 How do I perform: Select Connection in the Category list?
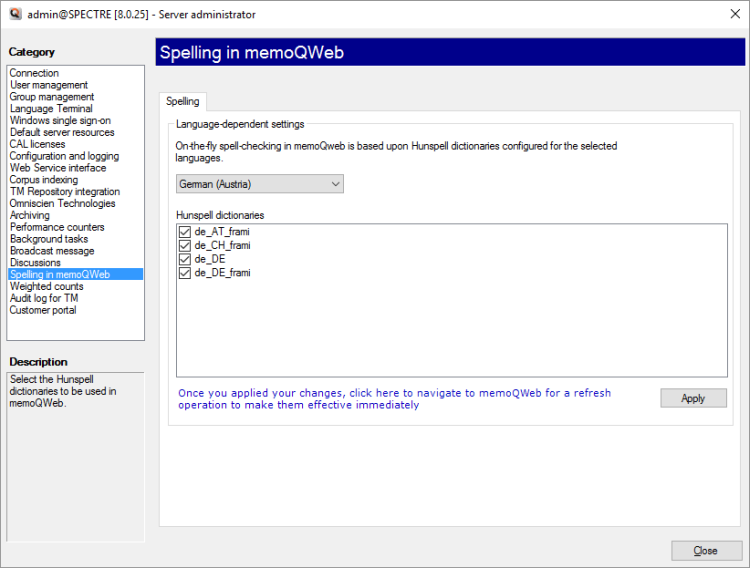point(34,73)
